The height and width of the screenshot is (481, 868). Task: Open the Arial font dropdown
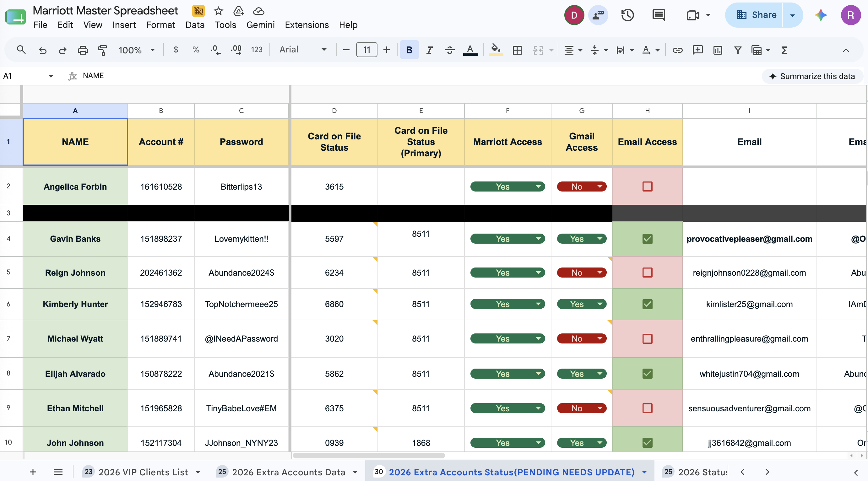[x=303, y=50]
